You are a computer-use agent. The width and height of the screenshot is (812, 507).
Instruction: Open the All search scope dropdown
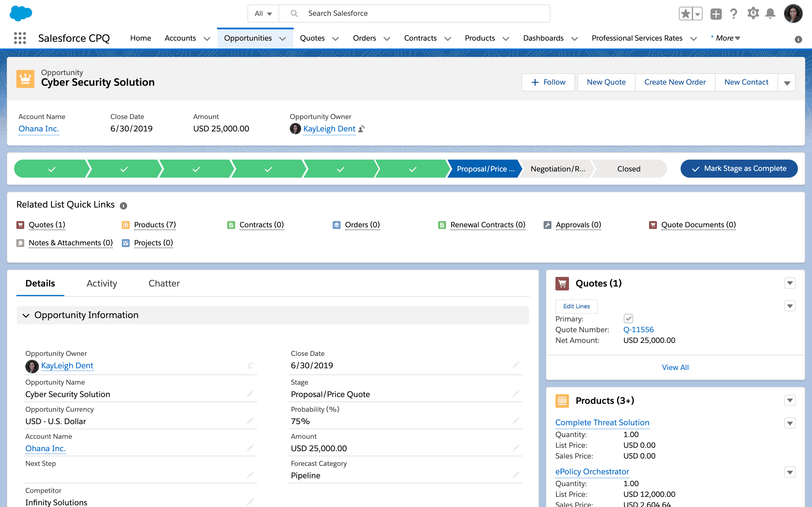click(x=263, y=14)
